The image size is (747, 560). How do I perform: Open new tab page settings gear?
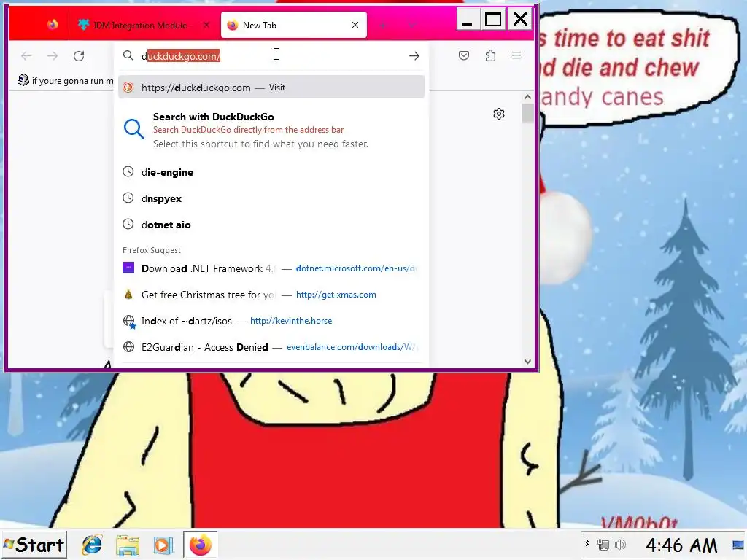tap(499, 114)
